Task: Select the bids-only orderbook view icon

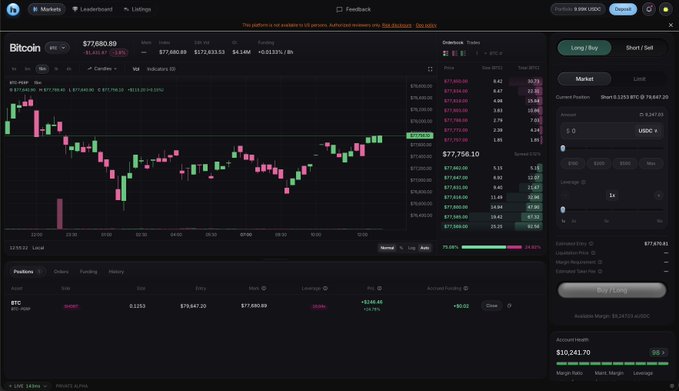Action: click(x=463, y=53)
